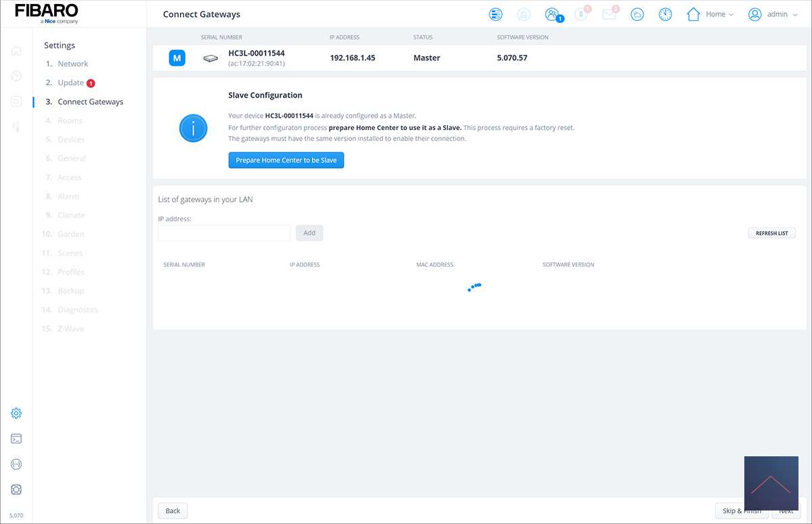The image size is (812, 524).
Task: Click the blue M master badge
Action: (177, 58)
